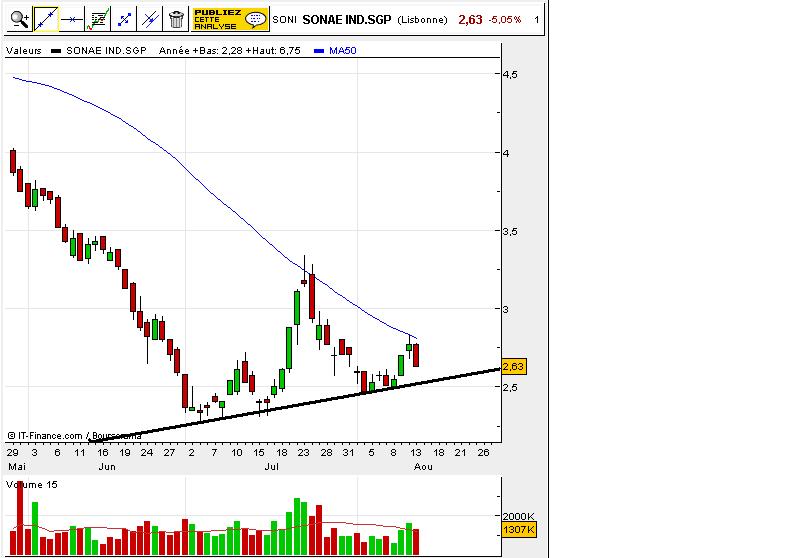Click the Année +Bas: 2,28 +Haut: 6,75 text

tap(229, 51)
